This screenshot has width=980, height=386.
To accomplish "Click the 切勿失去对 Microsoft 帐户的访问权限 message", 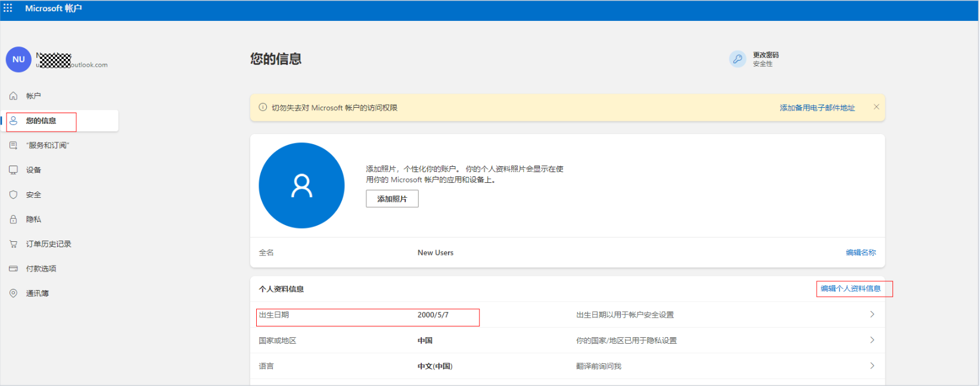I will 335,108.
